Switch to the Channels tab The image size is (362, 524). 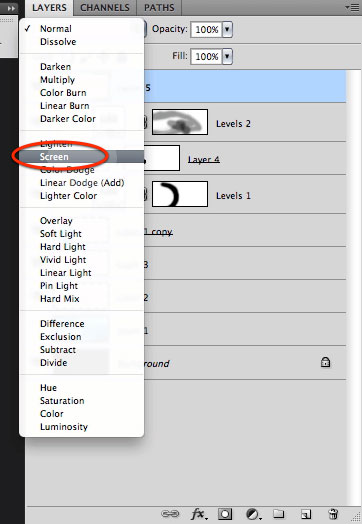pyautogui.click(x=105, y=8)
